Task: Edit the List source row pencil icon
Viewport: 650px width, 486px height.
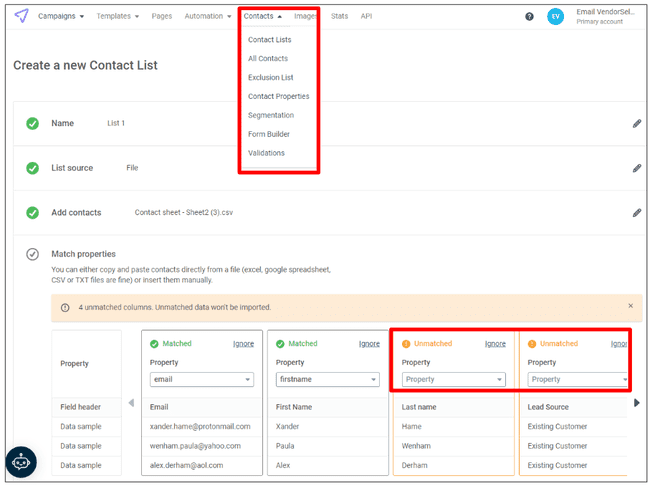Action: click(x=636, y=168)
